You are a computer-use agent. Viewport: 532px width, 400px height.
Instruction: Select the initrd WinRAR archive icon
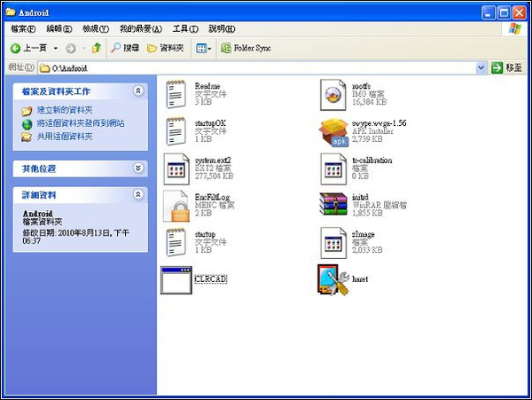[336, 204]
